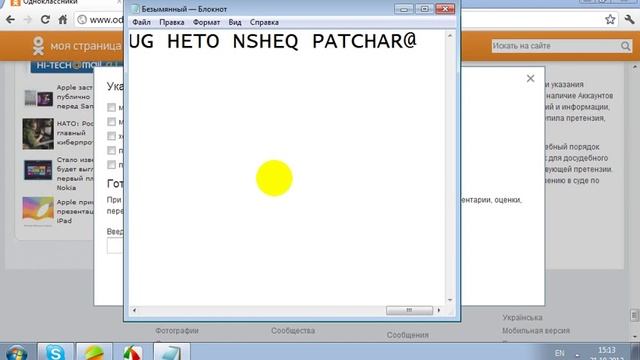Tick the second checkbox in dialog
The height and width of the screenshot is (360, 640).
coord(111,122)
